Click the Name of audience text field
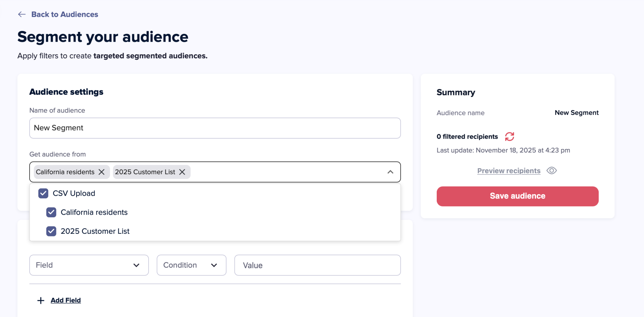 [x=215, y=128]
